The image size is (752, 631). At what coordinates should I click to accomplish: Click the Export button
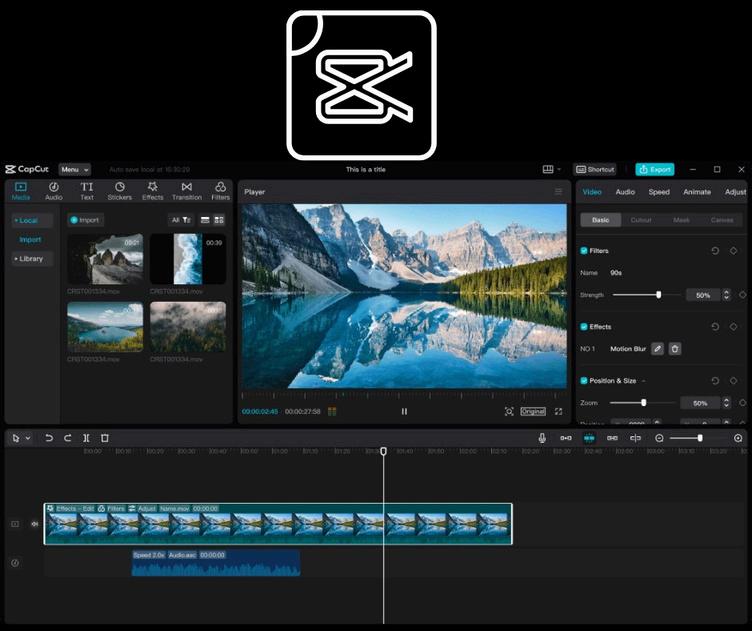655,169
